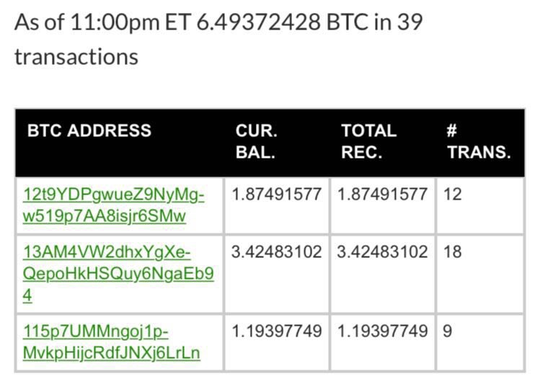This screenshot has width=540, height=392.
Task: Click the number 39 in the heading
Action: (x=410, y=22)
